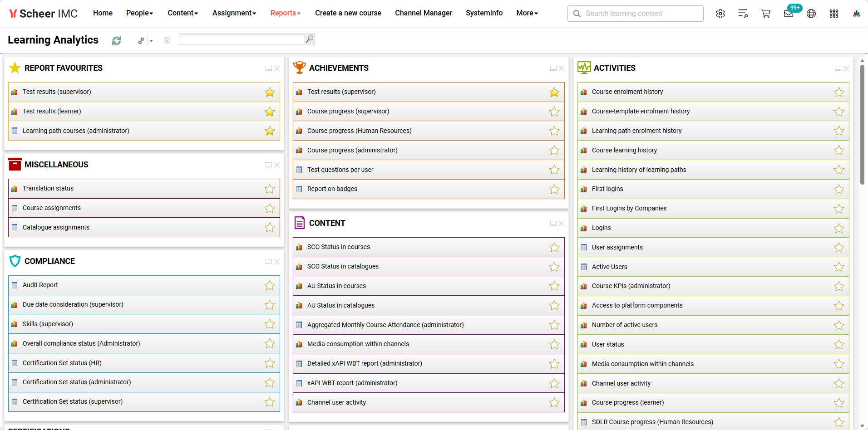
Task: Open Overall compliance status (Administrator) report
Action: 144,344
